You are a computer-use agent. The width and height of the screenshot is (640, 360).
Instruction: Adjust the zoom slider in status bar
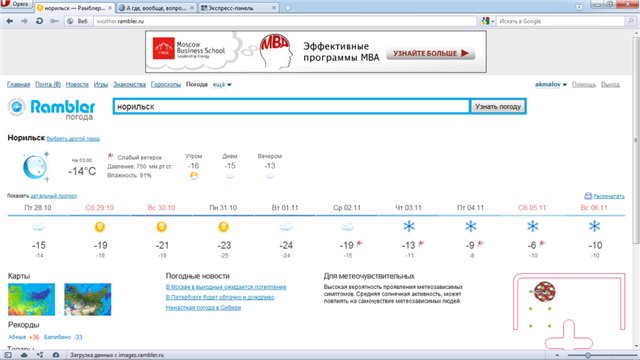click(x=588, y=356)
